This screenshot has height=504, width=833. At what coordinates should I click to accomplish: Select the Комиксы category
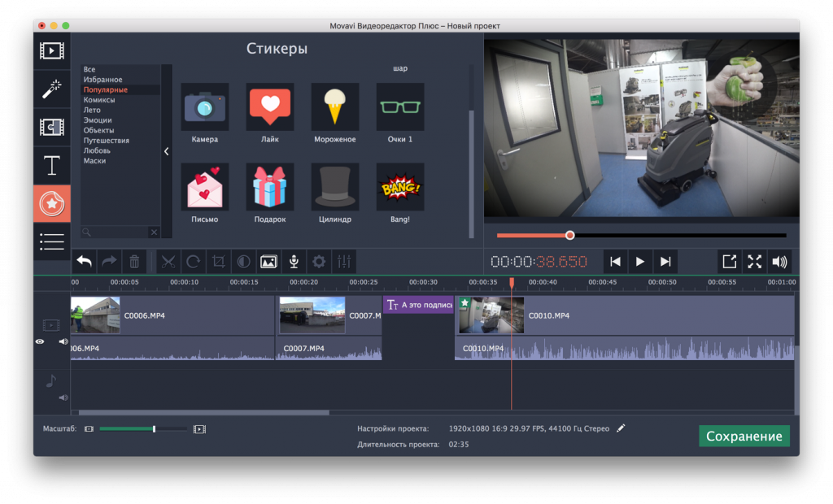[x=98, y=100]
